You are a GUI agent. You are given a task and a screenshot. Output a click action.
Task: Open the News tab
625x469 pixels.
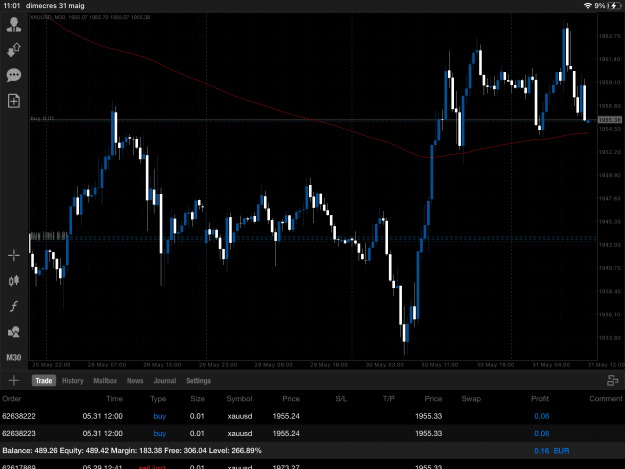pos(135,381)
